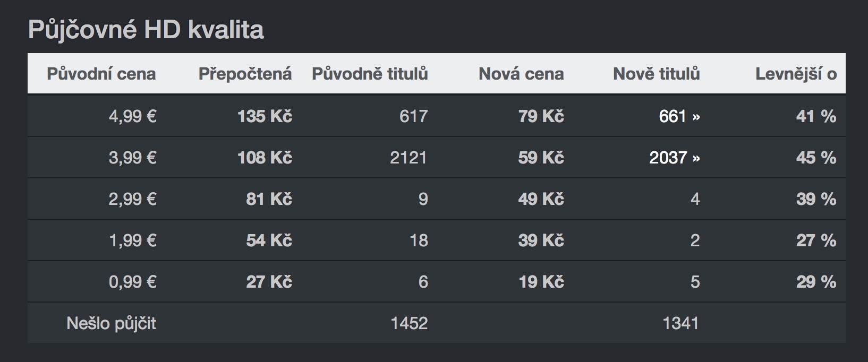
Task: Click the Nešlo půjčit row label
Action: pyautogui.click(x=111, y=323)
